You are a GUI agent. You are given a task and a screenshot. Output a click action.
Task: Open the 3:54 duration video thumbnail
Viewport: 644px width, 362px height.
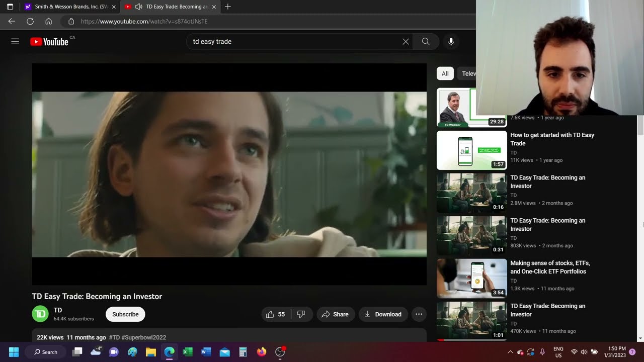point(472,279)
